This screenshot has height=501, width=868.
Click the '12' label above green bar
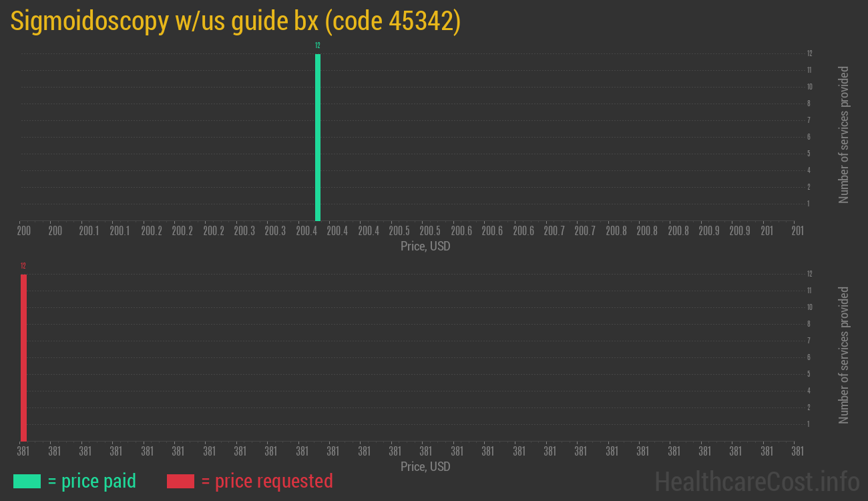coord(318,45)
